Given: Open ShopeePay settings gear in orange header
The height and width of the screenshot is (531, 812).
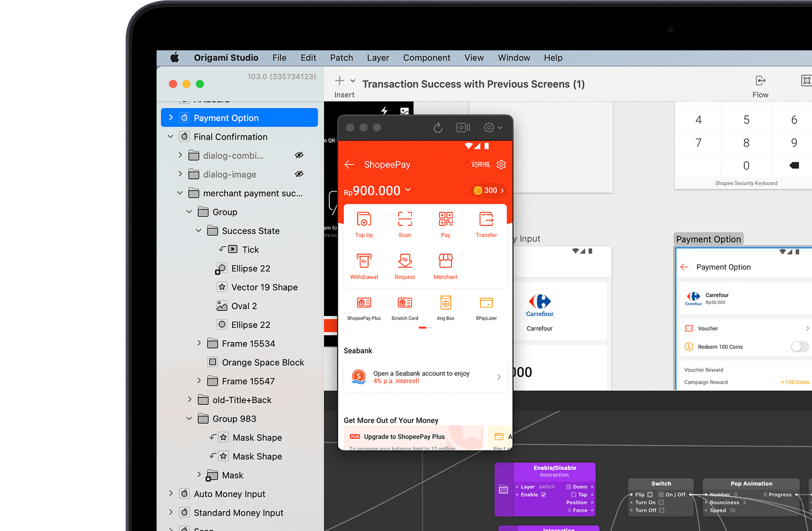Looking at the screenshot, I should tap(501, 165).
